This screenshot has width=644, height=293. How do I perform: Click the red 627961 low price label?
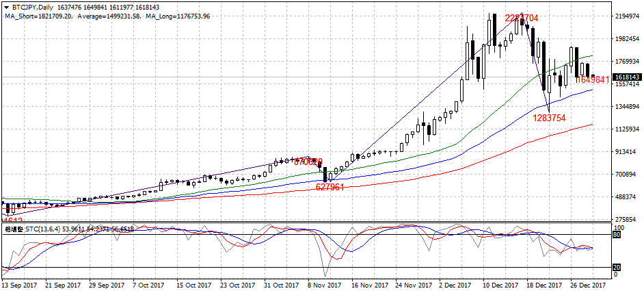click(330, 186)
